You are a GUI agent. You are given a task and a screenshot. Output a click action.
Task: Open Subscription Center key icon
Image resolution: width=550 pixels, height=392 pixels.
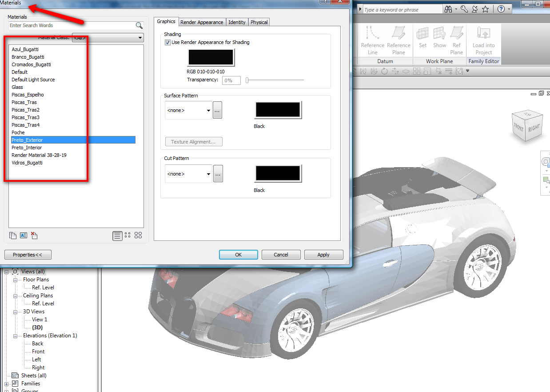click(x=464, y=9)
